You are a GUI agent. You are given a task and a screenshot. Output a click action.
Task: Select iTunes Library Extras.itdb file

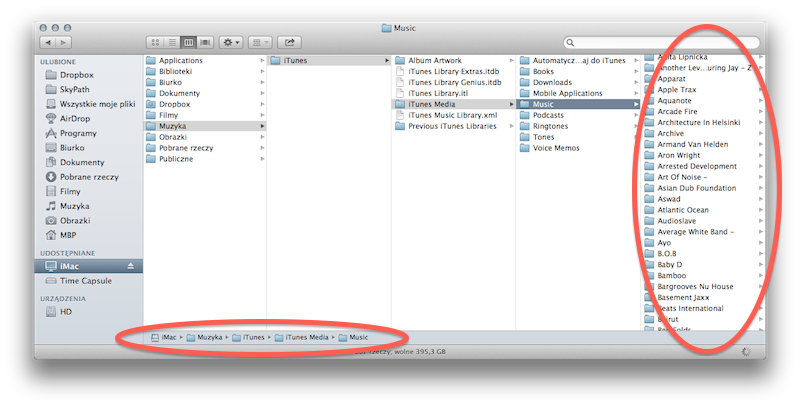[454, 71]
